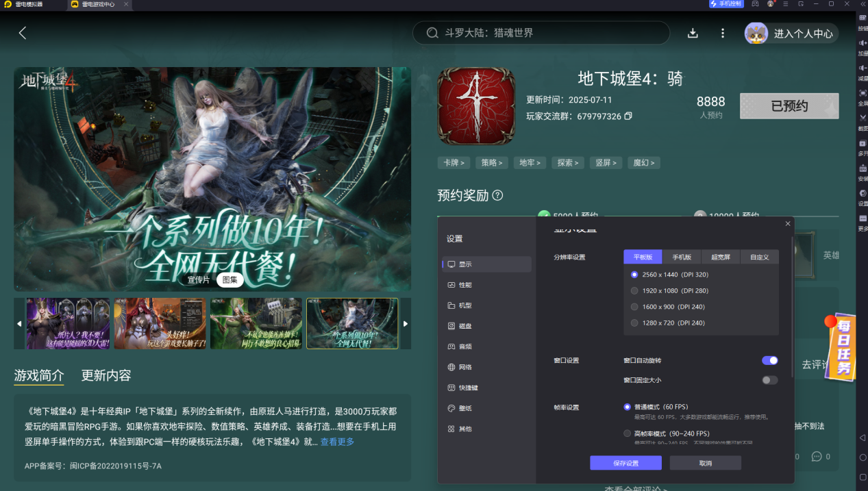Click the 减量 volume down sidebar icon

(x=863, y=68)
